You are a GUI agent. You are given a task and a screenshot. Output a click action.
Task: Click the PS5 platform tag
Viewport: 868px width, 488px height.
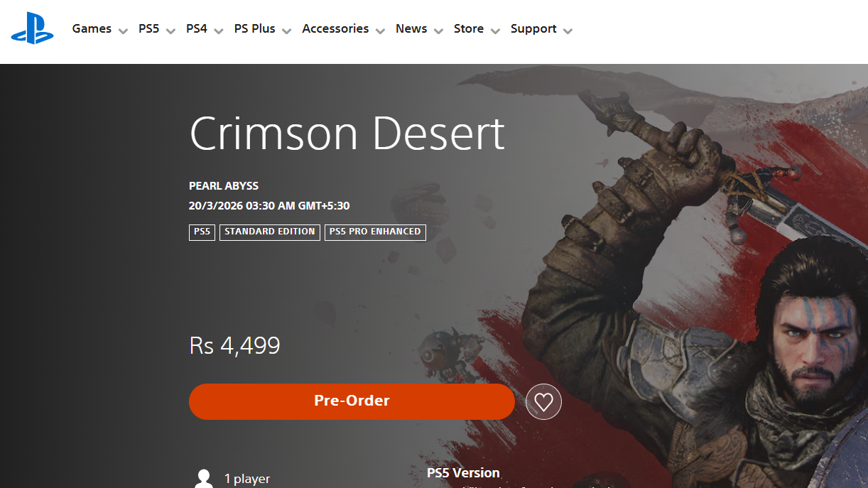click(202, 232)
